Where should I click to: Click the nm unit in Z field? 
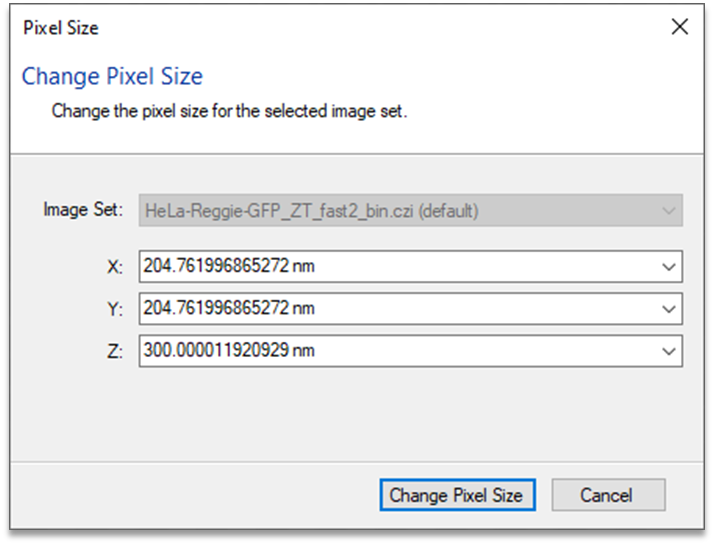(x=303, y=351)
